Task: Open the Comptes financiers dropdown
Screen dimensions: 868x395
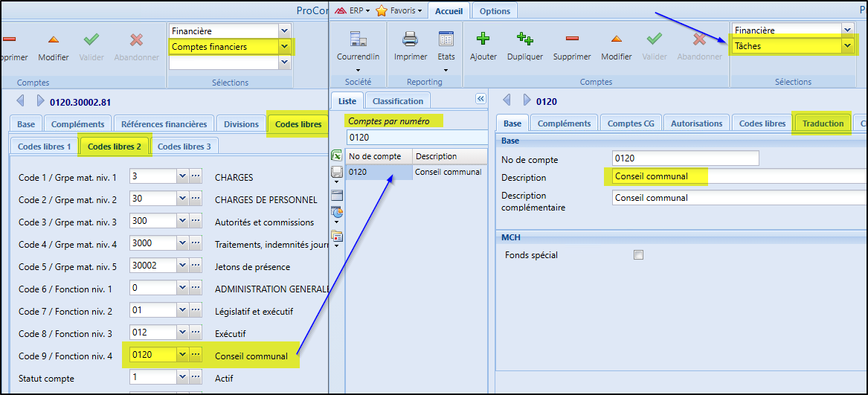Action: pos(283,47)
